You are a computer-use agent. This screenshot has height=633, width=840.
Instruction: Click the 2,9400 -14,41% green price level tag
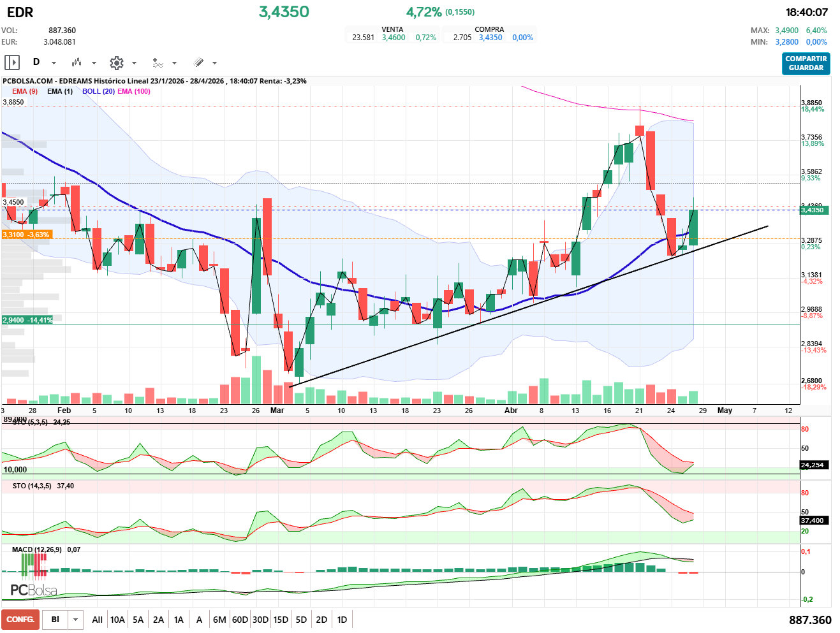pos(27,320)
